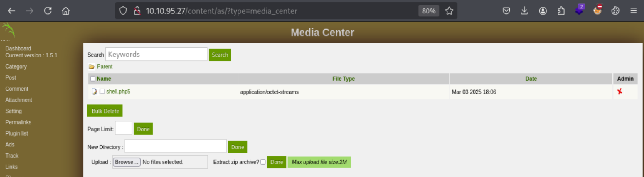
Task: Reload the page with the refresh icon
Action: click(48, 11)
